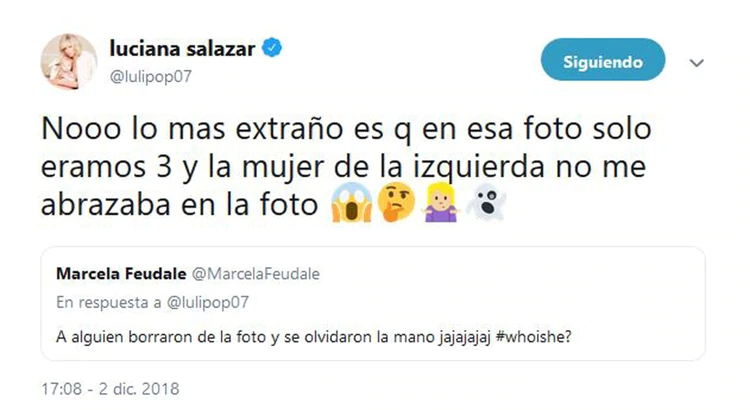This screenshot has height=410, width=750.
Task: Open the @lulipop07 handle under the name
Action: coord(151,77)
